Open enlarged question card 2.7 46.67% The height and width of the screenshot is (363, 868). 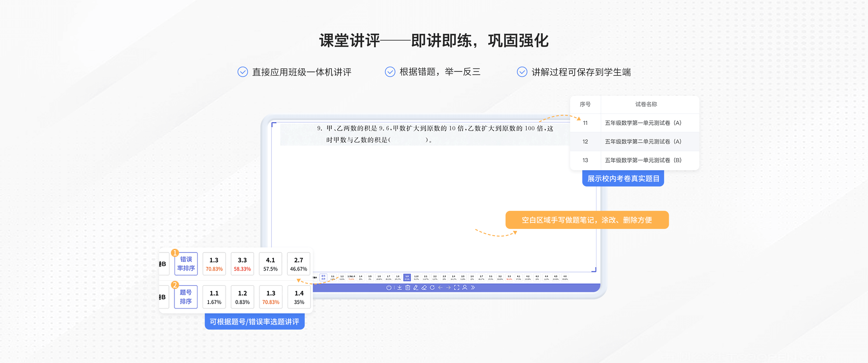tap(299, 264)
